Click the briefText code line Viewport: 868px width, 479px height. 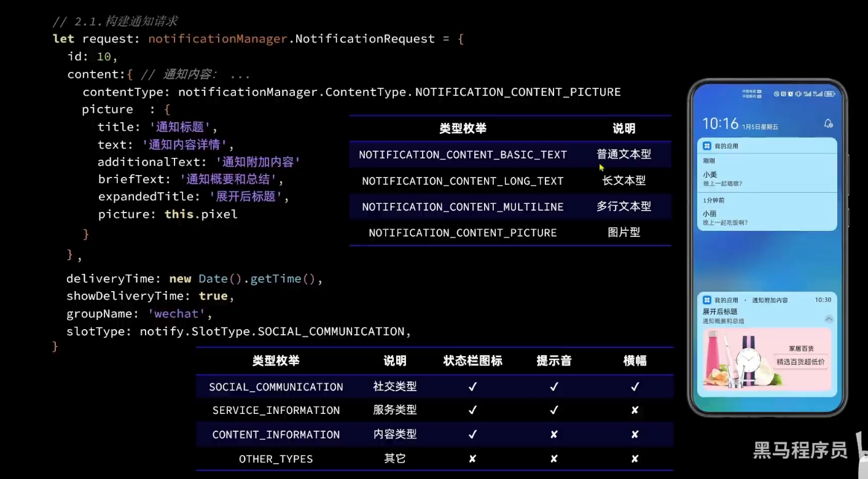tap(190, 180)
